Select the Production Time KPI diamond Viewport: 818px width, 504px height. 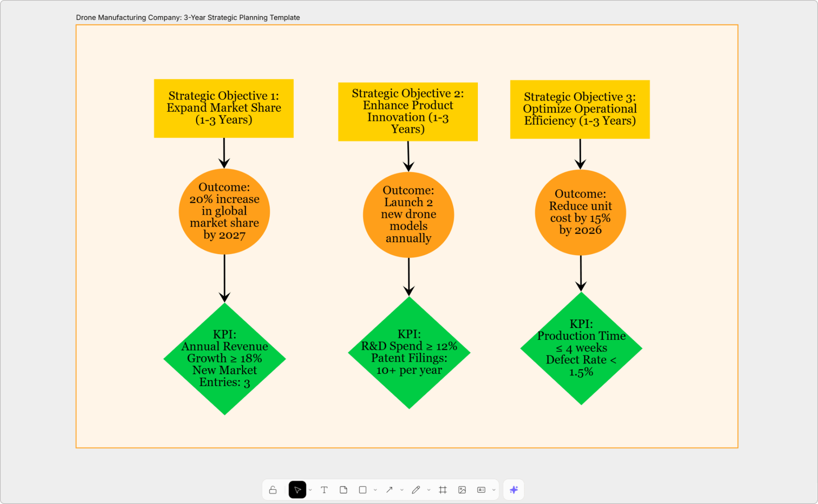click(581, 348)
